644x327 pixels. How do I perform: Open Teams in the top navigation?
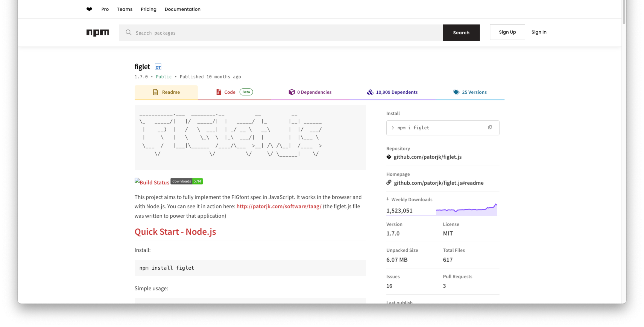125,9
